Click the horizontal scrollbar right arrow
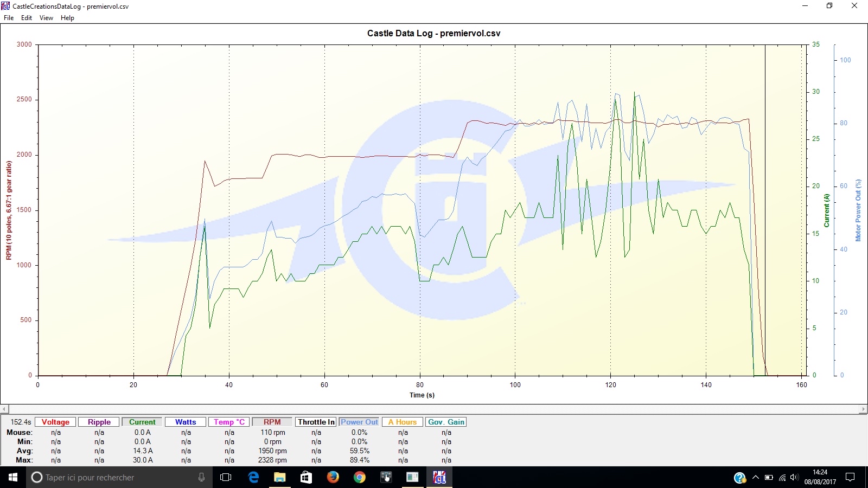The height and width of the screenshot is (488, 868). point(863,409)
